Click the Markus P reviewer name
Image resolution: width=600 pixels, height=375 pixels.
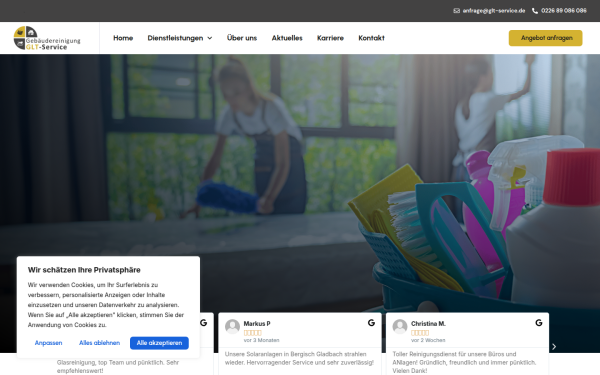coord(257,324)
